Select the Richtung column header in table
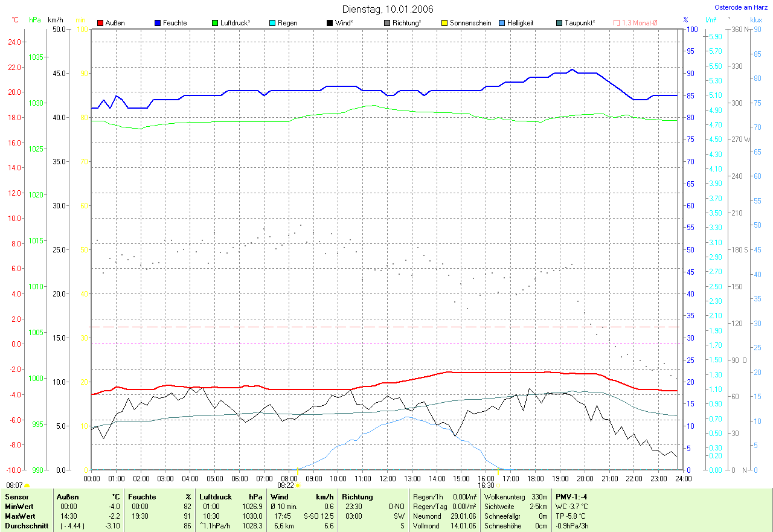 [x=356, y=496]
